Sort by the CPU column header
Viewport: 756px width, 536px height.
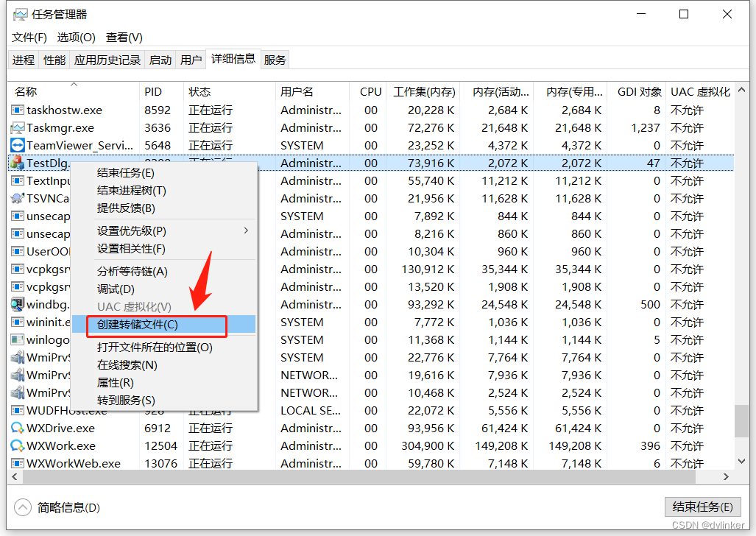pos(367,92)
